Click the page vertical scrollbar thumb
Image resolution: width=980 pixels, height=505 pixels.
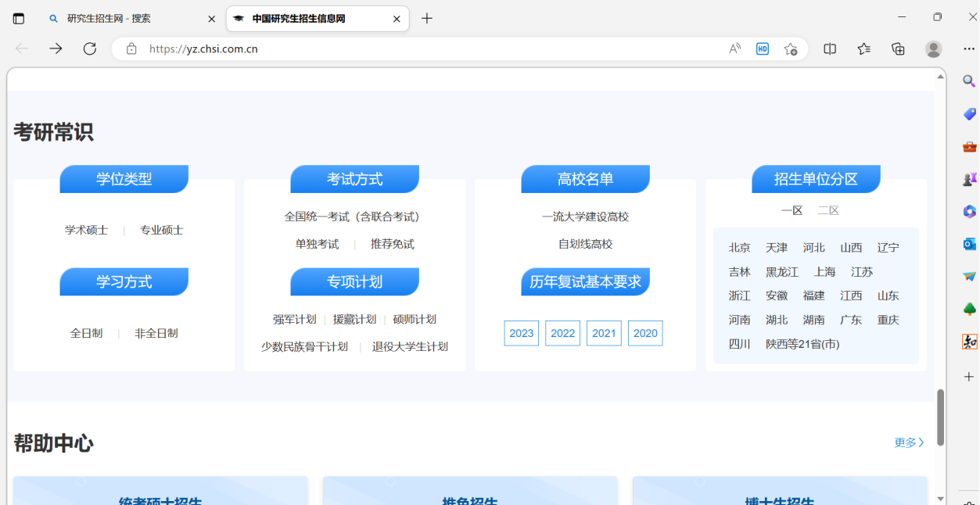(940, 417)
